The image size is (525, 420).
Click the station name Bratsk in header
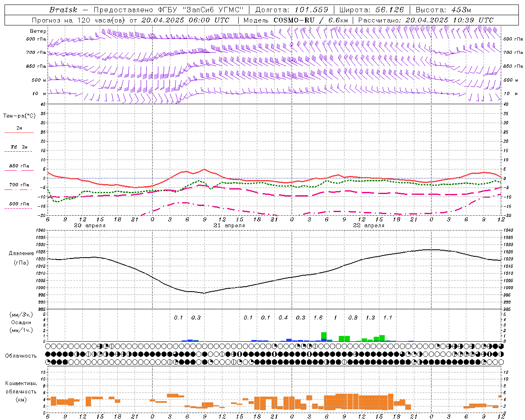click(63, 10)
